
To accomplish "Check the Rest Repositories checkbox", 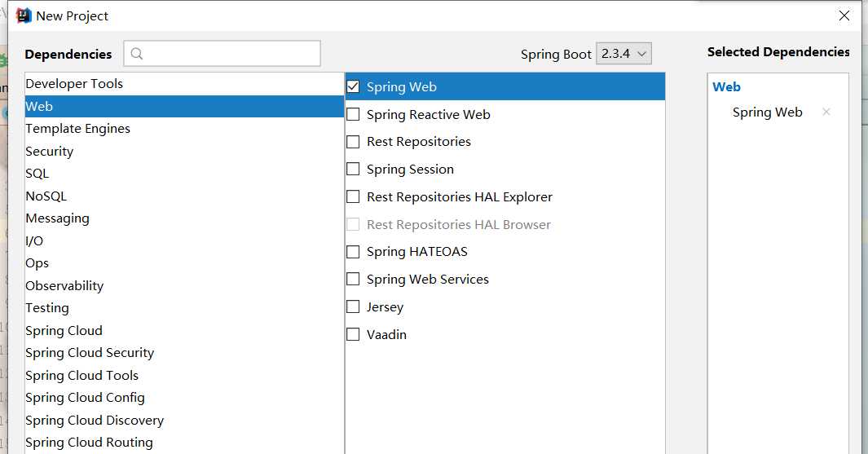I will pos(353,142).
